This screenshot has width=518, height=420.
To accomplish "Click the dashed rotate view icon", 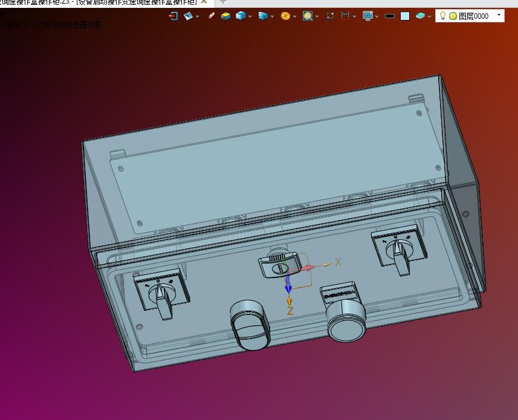I will [x=330, y=16].
